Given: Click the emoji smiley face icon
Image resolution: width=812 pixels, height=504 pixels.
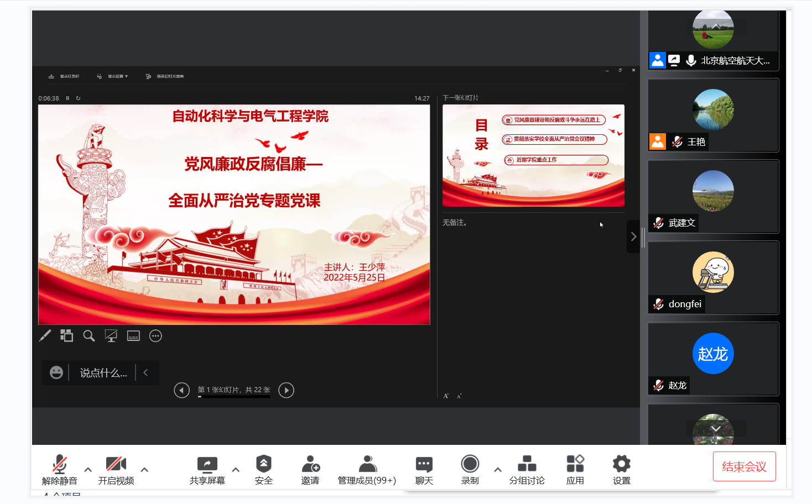Looking at the screenshot, I should [x=56, y=372].
